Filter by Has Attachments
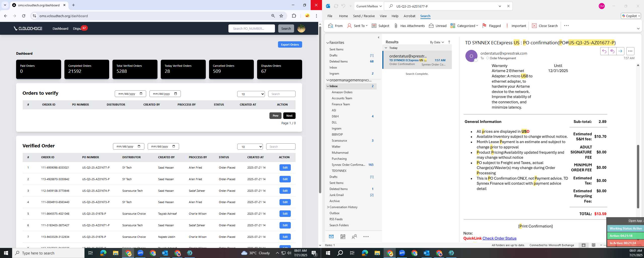Image resolution: width=644 pixels, height=258 pixels. [409, 26]
